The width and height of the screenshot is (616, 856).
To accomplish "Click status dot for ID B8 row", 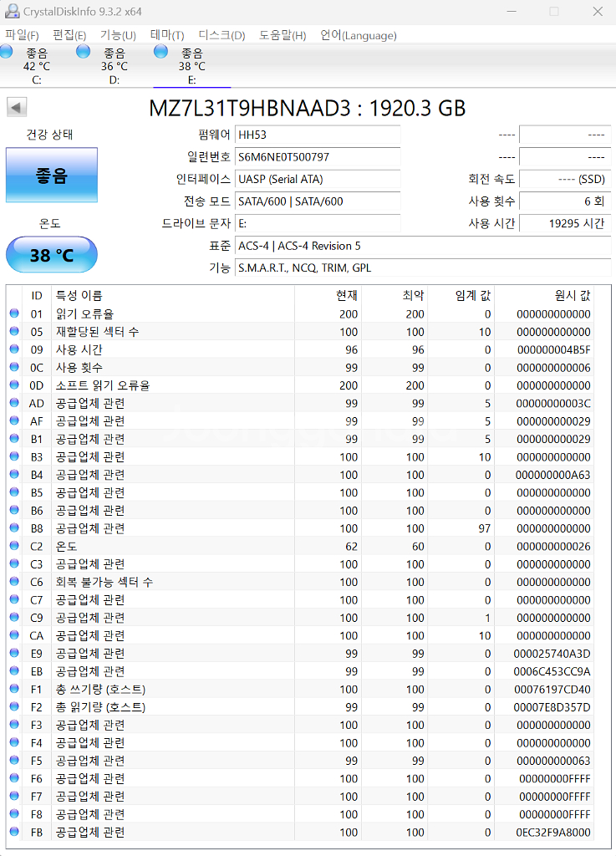I will 14,528.
